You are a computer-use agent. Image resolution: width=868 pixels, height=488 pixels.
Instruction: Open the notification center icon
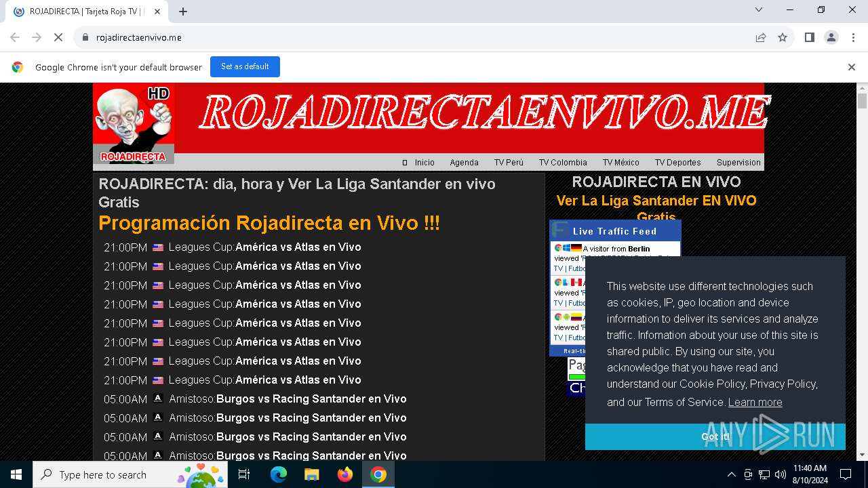846,474
